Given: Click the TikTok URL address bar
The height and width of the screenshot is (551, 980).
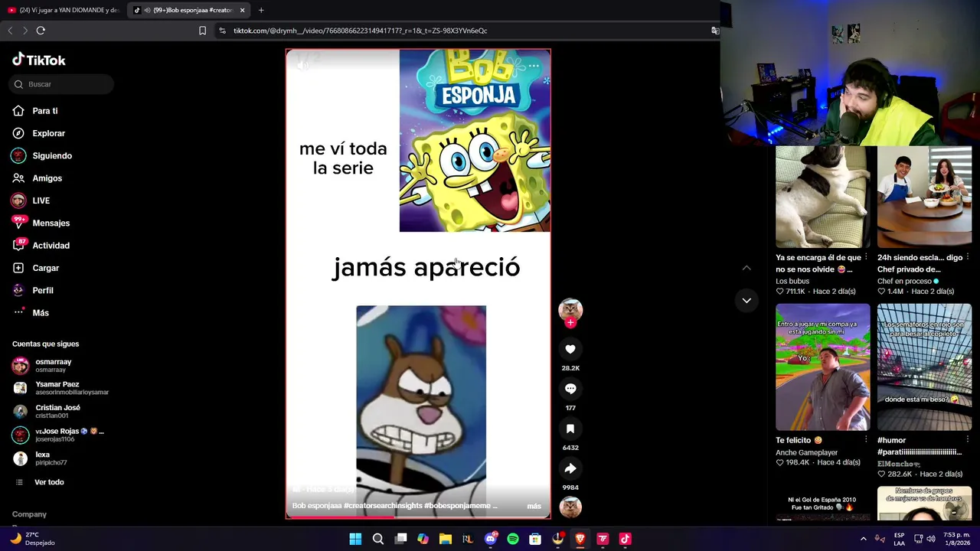Looking at the screenshot, I should click(360, 31).
